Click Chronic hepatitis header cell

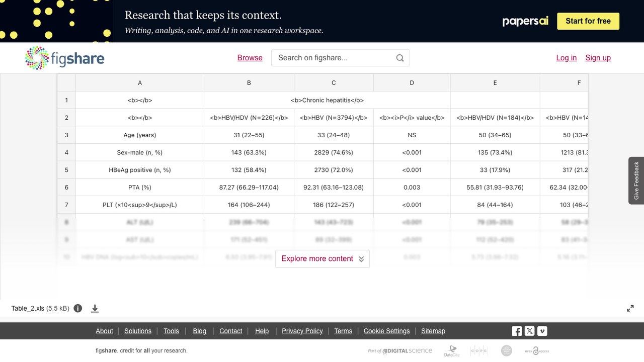[x=327, y=100]
